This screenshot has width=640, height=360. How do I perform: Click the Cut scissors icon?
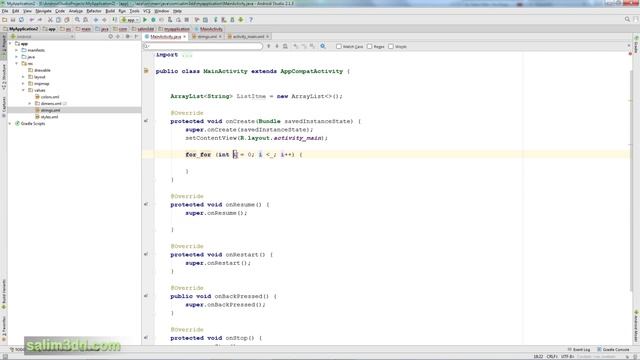(50, 20)
